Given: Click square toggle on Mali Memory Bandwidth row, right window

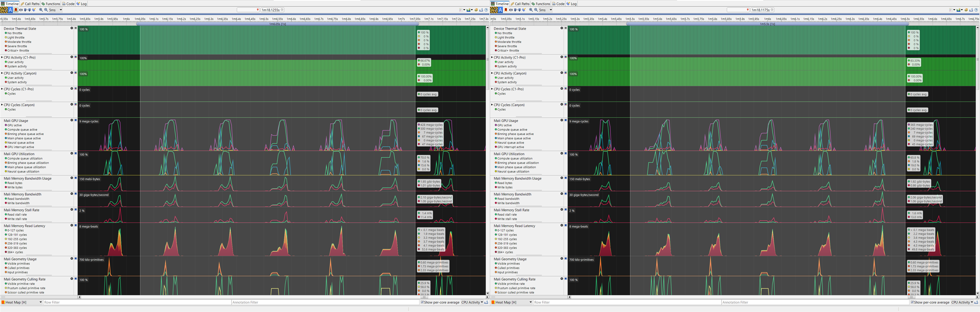Looking at the screenshot, I should point(566,194).
